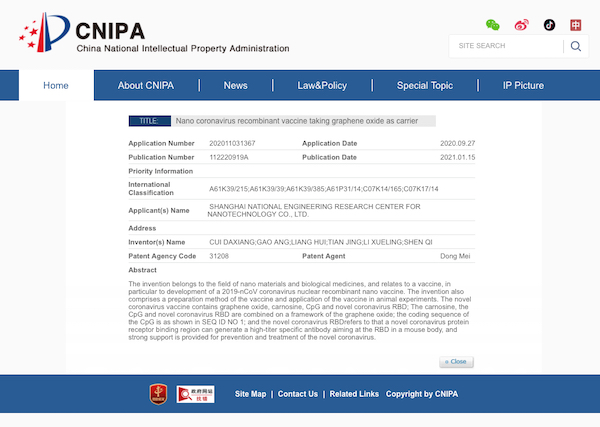Click the Abstract heading label
600x427 pixels.
click(142, 270)
